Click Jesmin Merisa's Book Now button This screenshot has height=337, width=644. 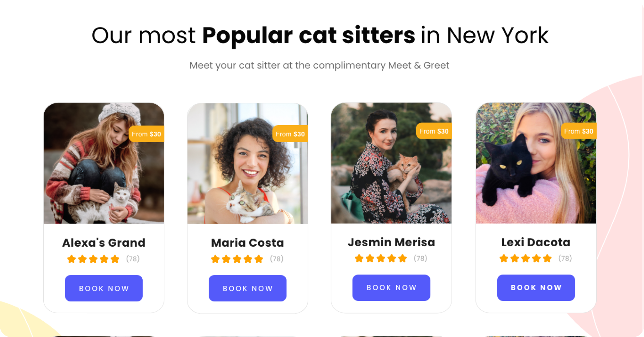391,288
